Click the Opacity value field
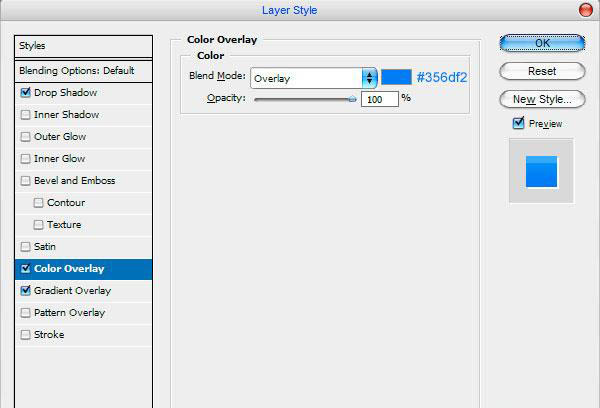 tap(380, 100)
